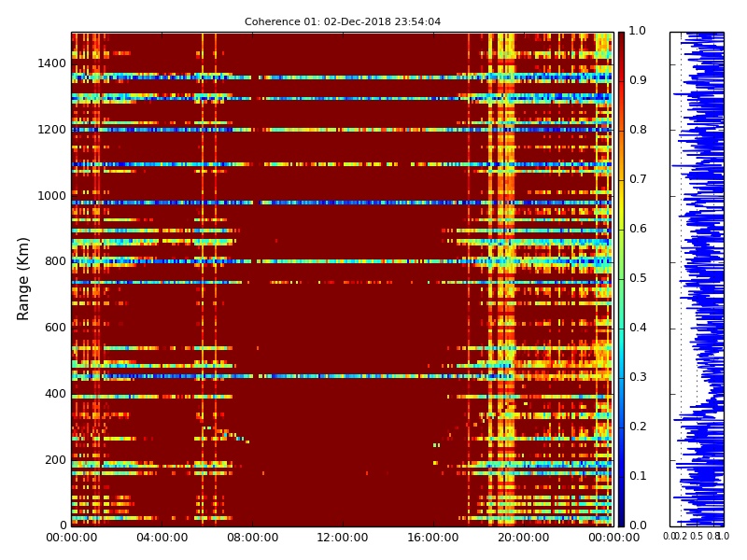Pick the dark blue bottom of the colorbar
This screenshot has height=560, width=747.
tap(621, 521)
